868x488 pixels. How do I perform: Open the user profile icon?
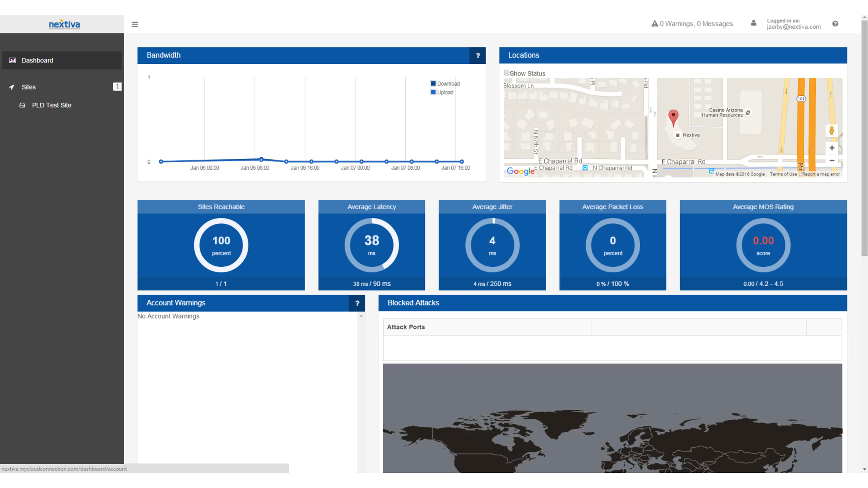coord(753,23)
